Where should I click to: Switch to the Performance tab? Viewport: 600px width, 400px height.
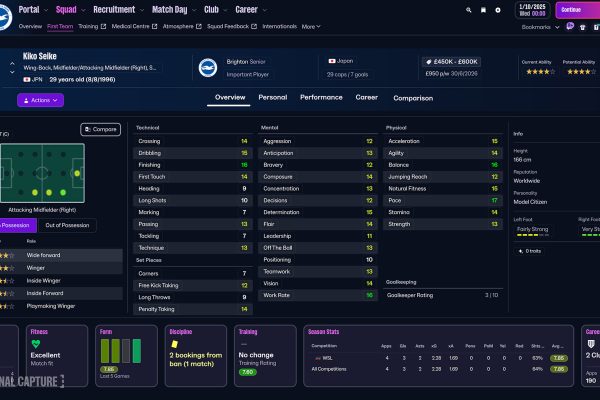(x=321, y=97)
